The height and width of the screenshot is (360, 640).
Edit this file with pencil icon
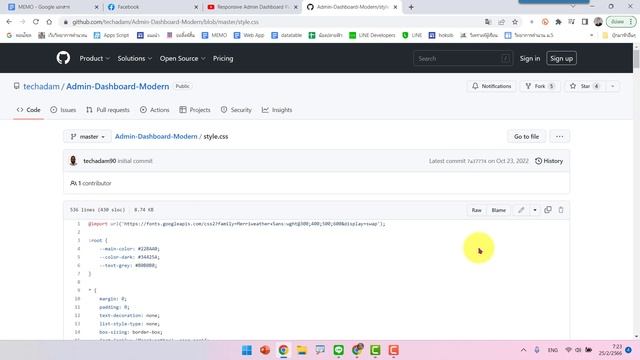[x=521, y=210]
